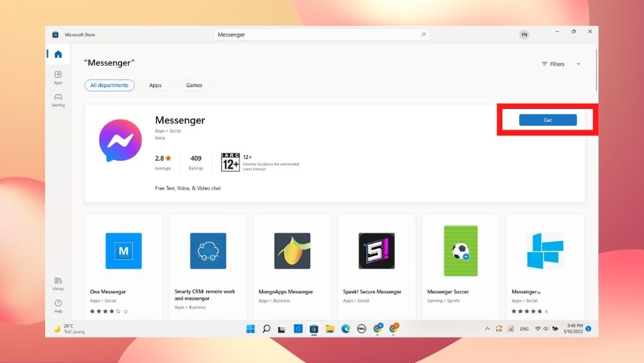Viewport: 644px width, 363px height.
Task: Open the Messenger Soccer title
Action: tap(448, 291)
